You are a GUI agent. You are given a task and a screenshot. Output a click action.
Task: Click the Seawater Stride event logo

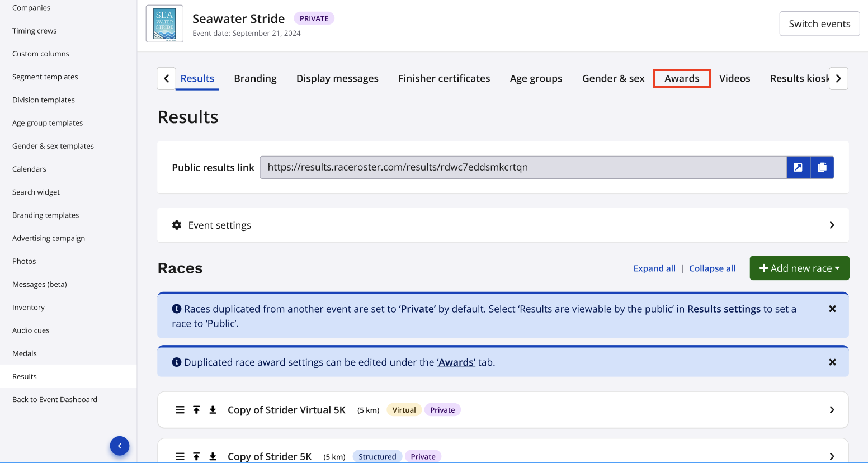164,24
